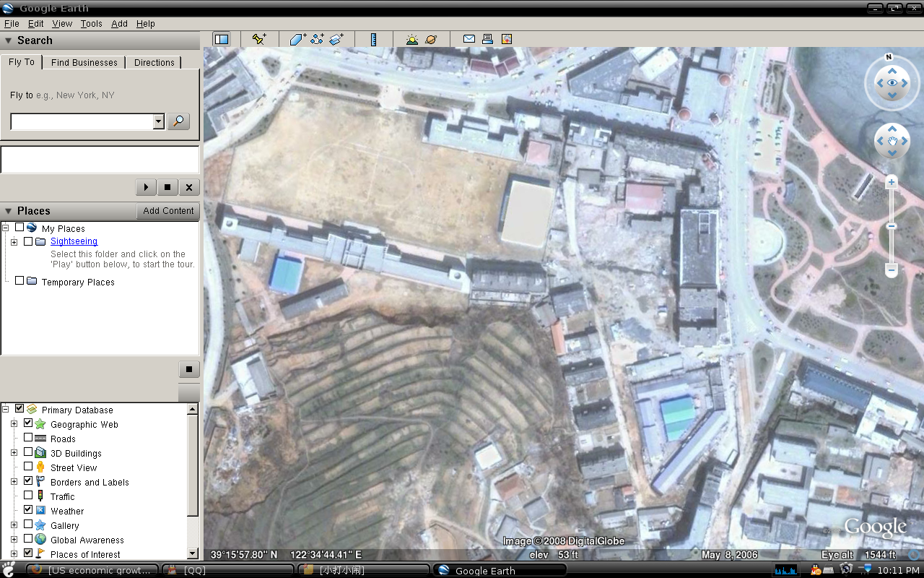
Task: Collapse the Primary Database tree node
Action: pyautogui.click(x=6, y=409)
